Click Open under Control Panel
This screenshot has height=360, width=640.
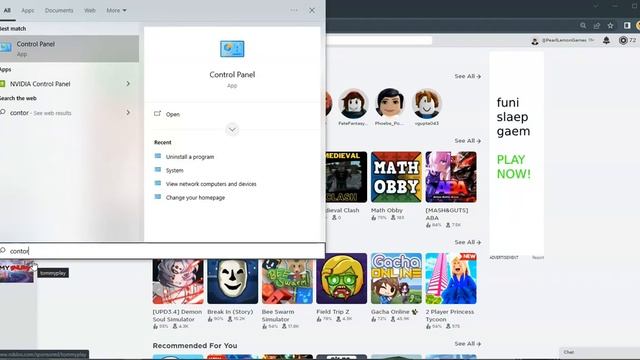pyautogui.click(x=173, y=114)
